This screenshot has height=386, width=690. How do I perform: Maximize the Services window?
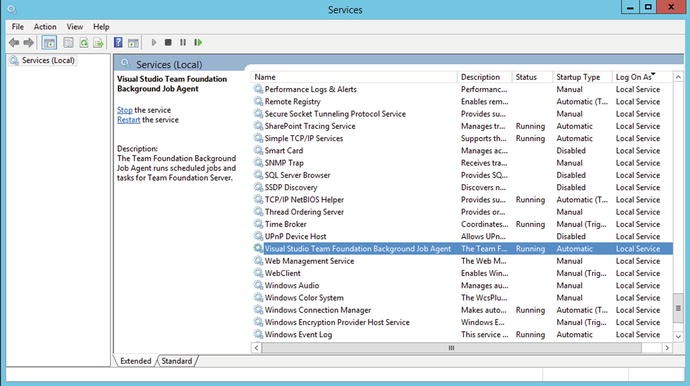(x=648, y=7)
